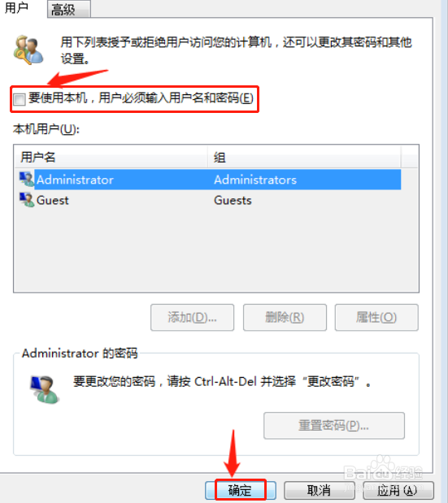Switch to the 高级 tab
448x503 pixels.
click(x=69, y=9)
